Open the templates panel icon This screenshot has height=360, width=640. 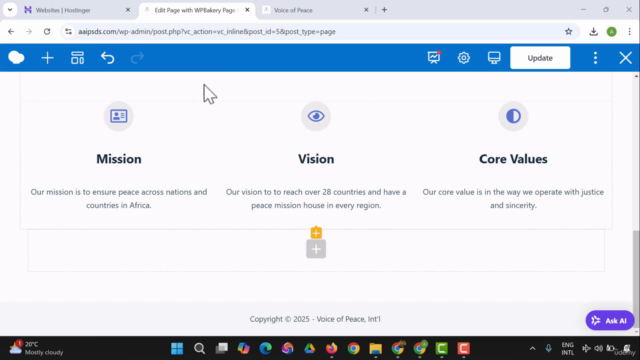(78, 58)
